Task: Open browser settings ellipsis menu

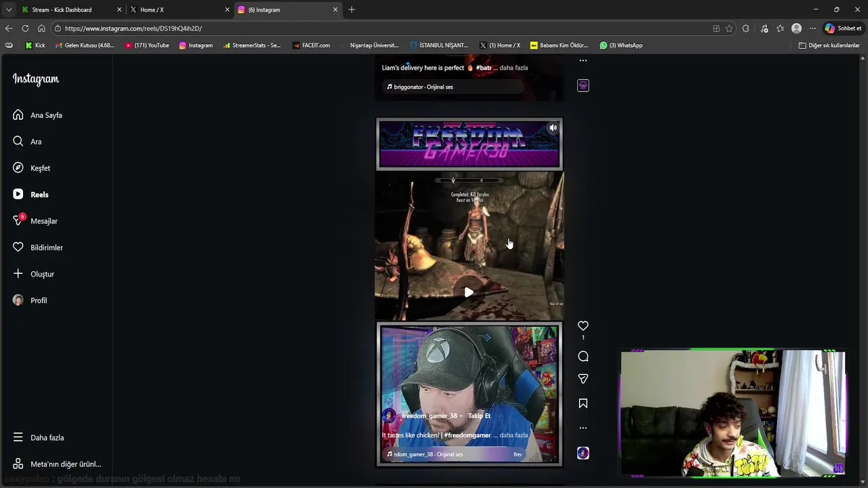Action: click(812, 28)
